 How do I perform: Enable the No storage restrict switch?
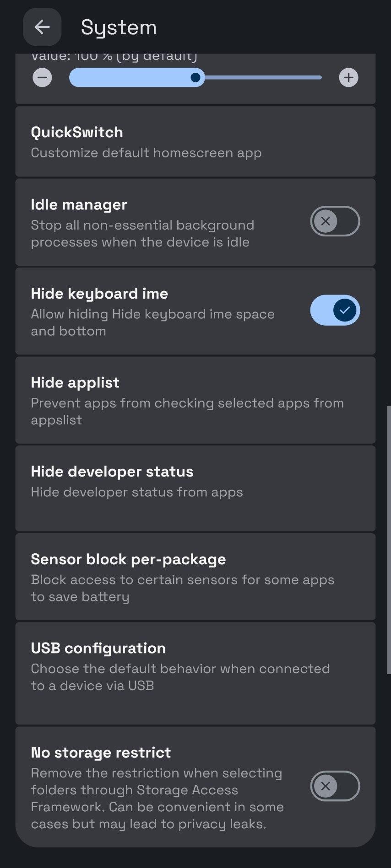[x=335, y=786]
